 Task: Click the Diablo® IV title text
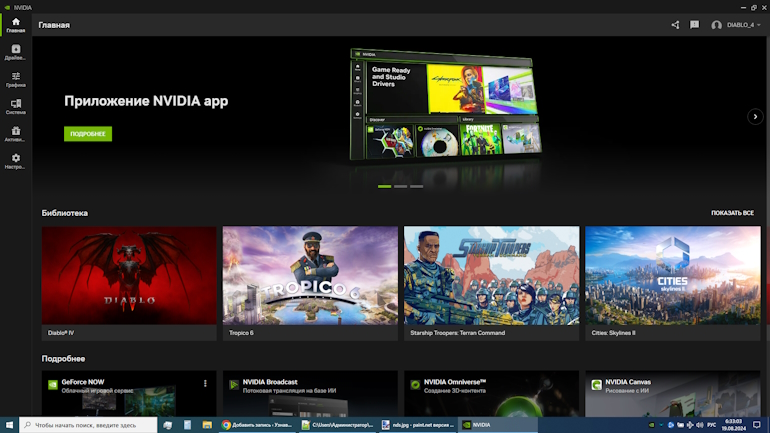coord(61,333)
